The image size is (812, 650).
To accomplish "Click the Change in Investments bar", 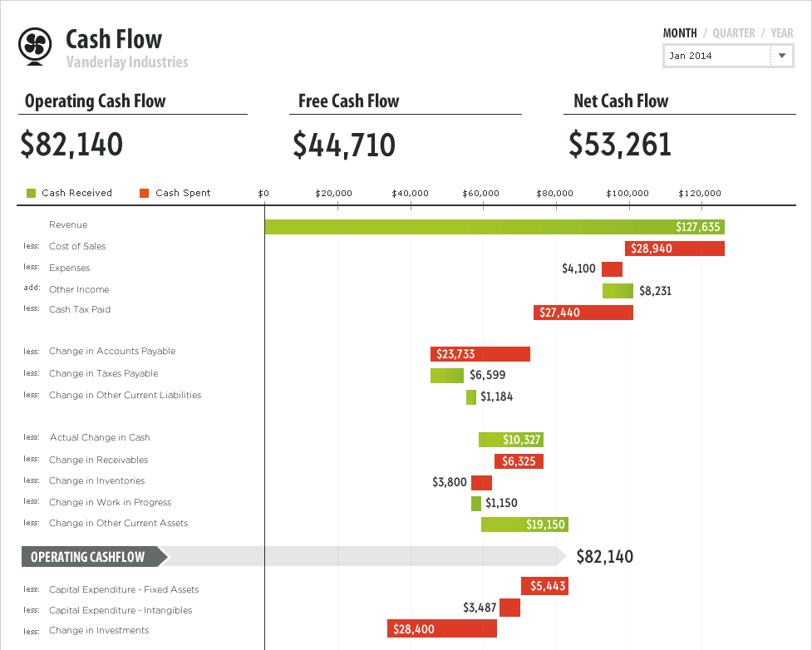I will 441,628.
